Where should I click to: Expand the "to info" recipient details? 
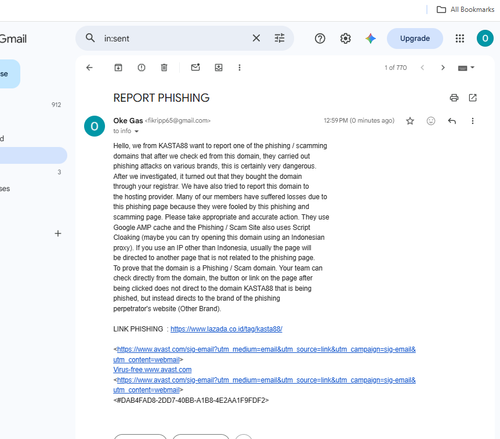(x=136, y=131)
